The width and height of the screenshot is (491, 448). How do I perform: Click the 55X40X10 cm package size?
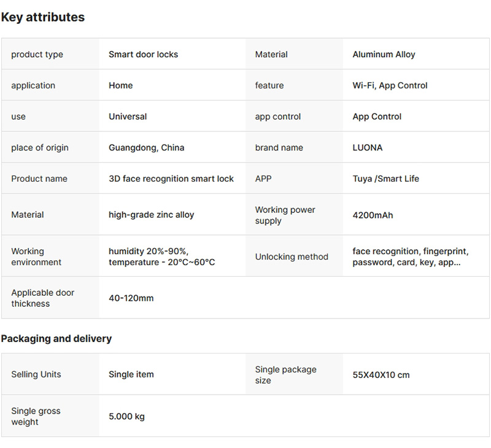381,374
